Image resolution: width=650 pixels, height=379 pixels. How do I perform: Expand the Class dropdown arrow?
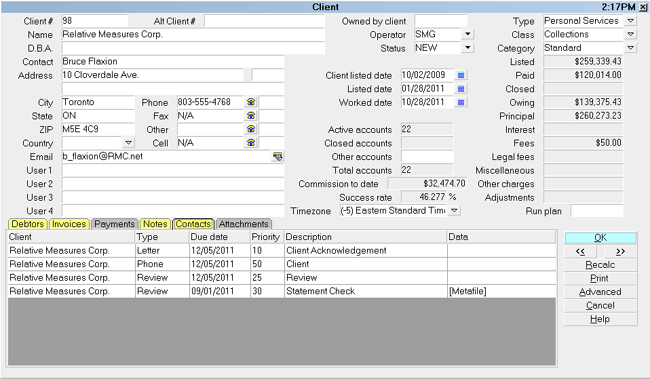pyautogui.click(x=631, y=34)
